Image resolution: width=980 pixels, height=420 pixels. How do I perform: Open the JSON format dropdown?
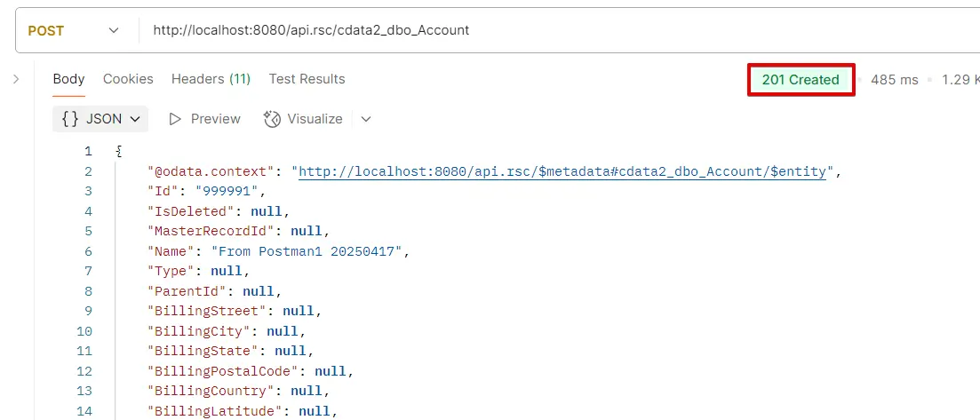pyautogui.click(x=100, y=118)
